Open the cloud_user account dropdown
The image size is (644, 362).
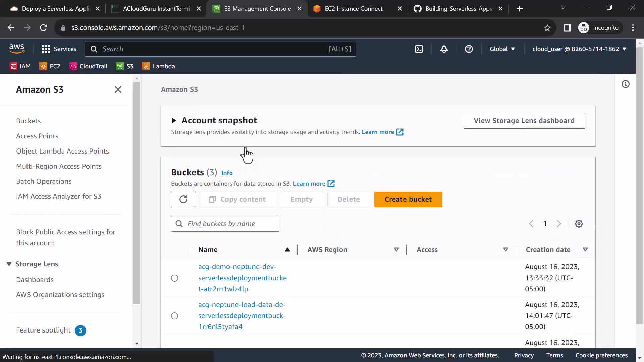pyautogui.click(x=579, y=49)
